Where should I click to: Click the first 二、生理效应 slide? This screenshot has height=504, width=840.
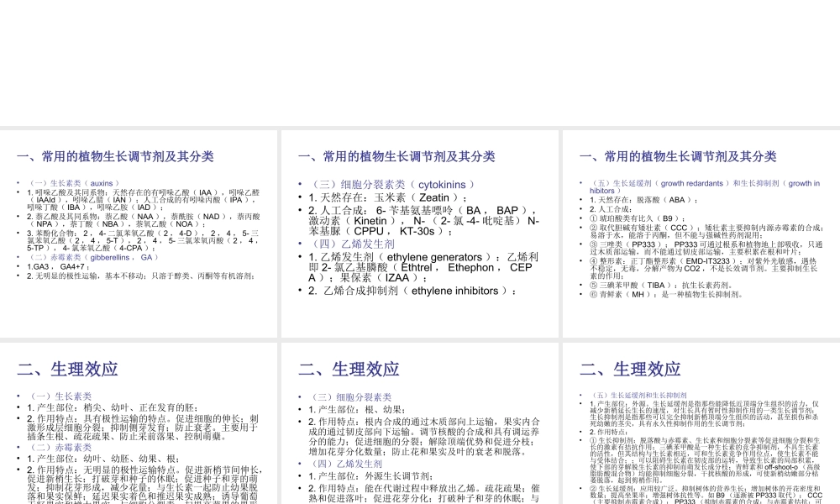139,420
